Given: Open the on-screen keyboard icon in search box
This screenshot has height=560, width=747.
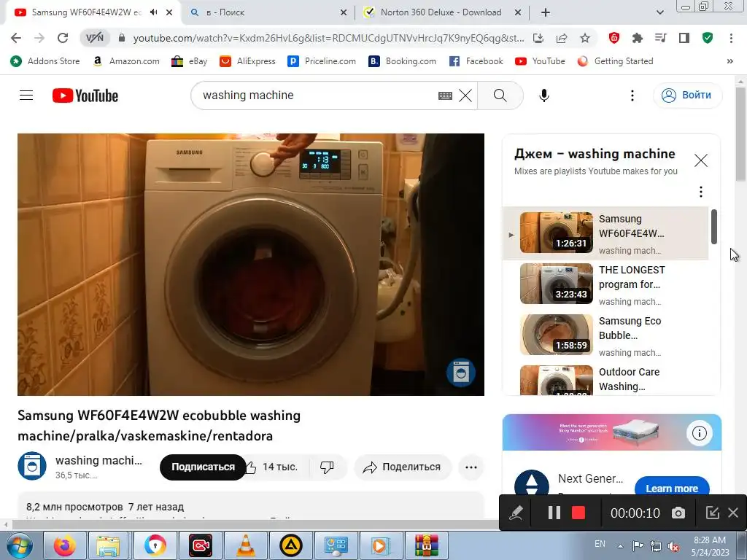Looking at the screenshot, I should pyautogui.click(x=445, y=96).
